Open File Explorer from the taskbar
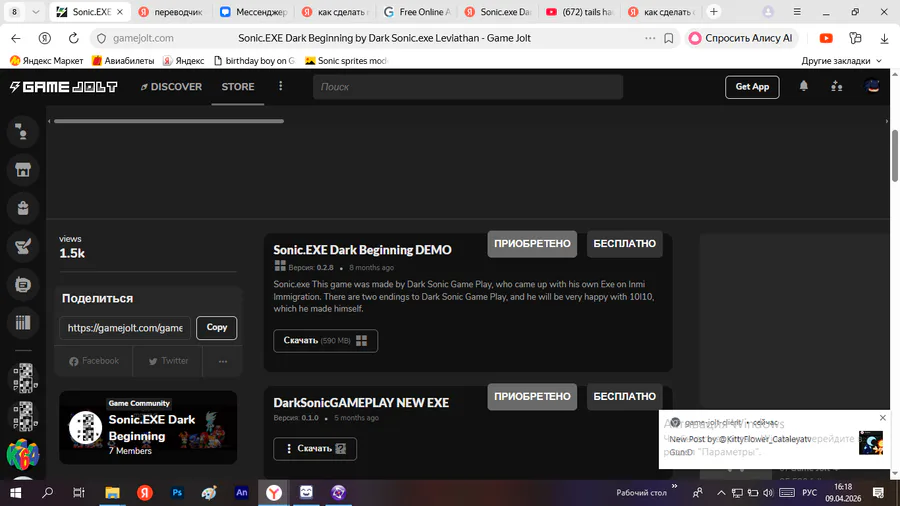Screen dimensions: 900x506 coord(112,493)
